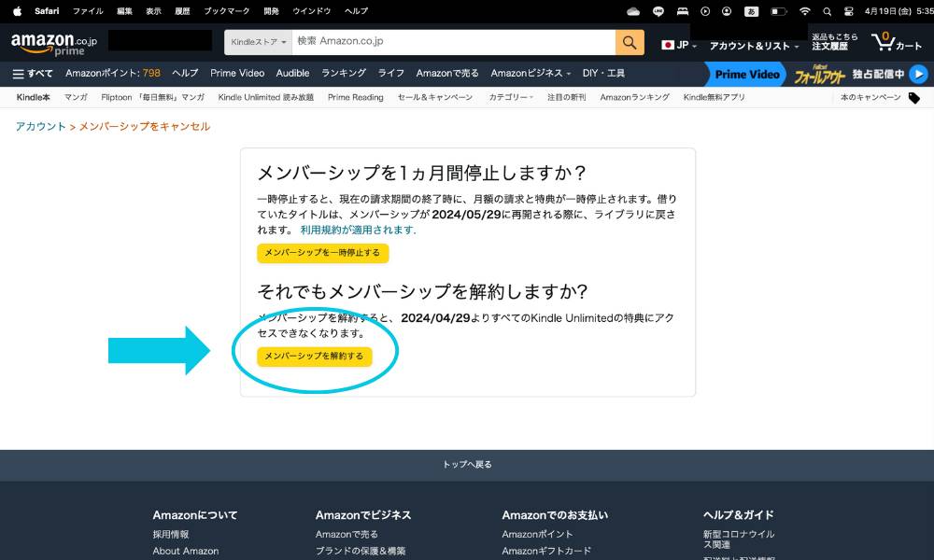Open 採用情報 footer link
Image resolution: width=934 pixels, height=560 pixels.
170,535
